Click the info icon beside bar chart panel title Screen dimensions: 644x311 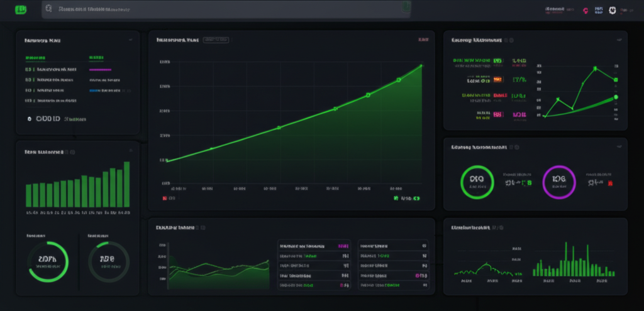point(72,152)
